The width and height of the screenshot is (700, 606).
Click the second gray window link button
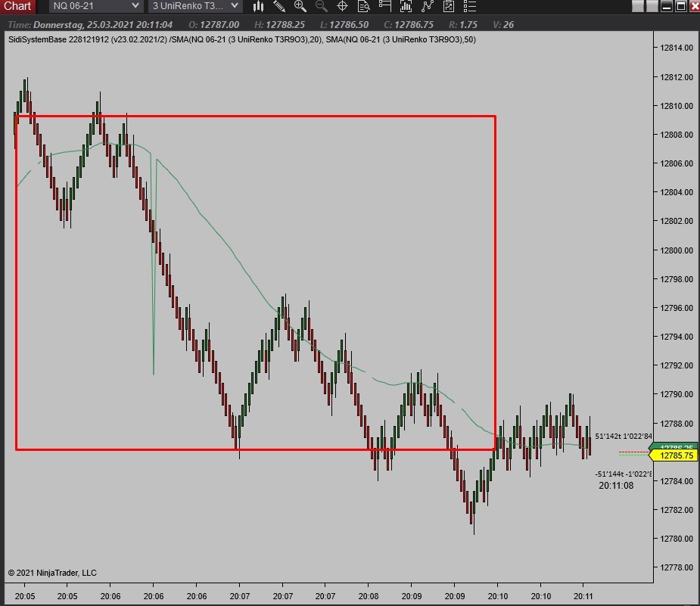point(652,6)
